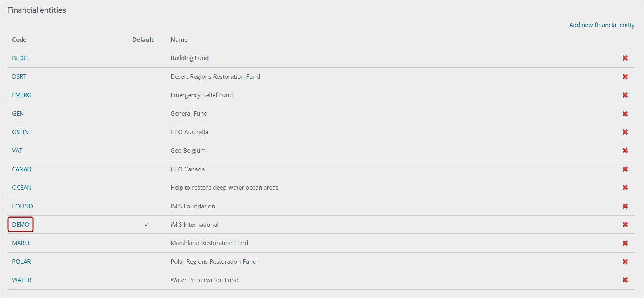Select the EMERG entity code
644x298 pixels.
tap(21, 95)
